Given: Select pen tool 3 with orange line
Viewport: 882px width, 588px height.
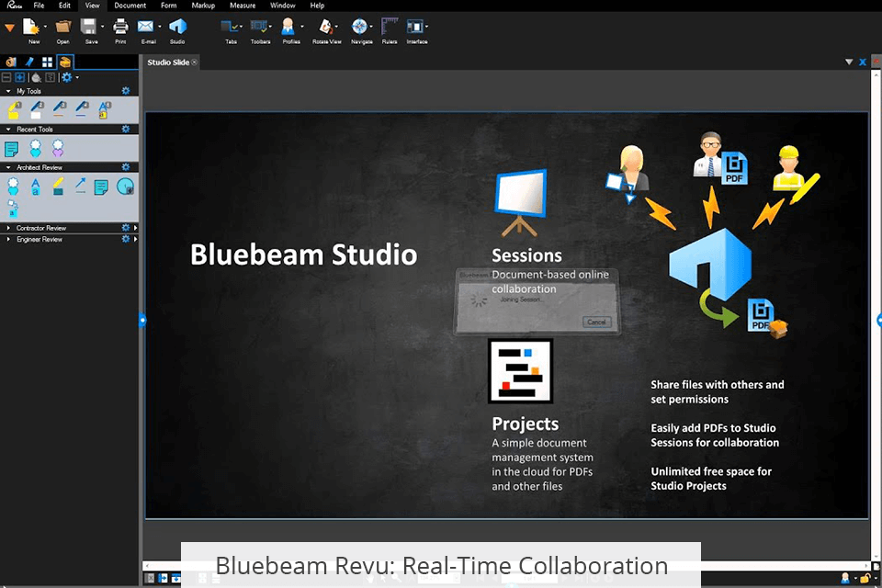Looking at the screenshot, I should coord(59,108).
